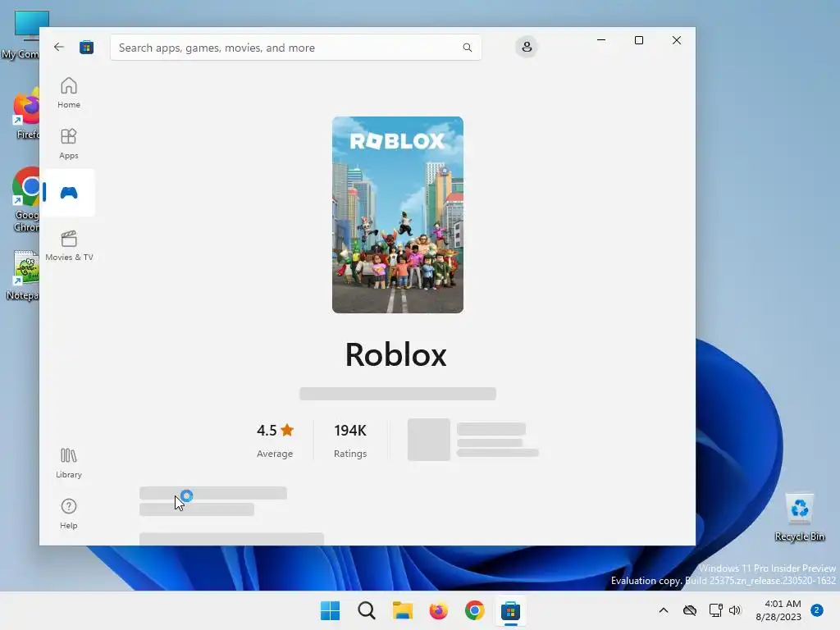Select the Notepad++ desktop shortcut

point(21,276)
